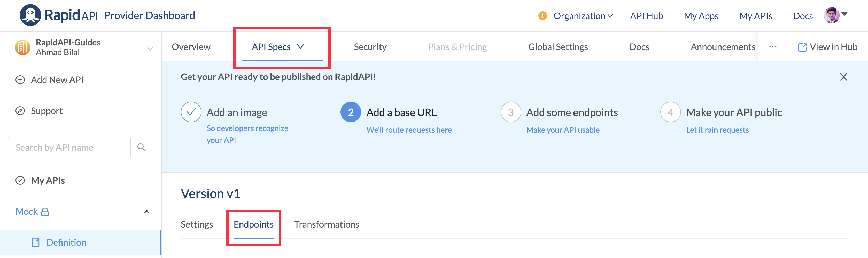Expand the RapidAPI-Guides account selector chevron
Viewport: 868px width, 258px height.
150,49
